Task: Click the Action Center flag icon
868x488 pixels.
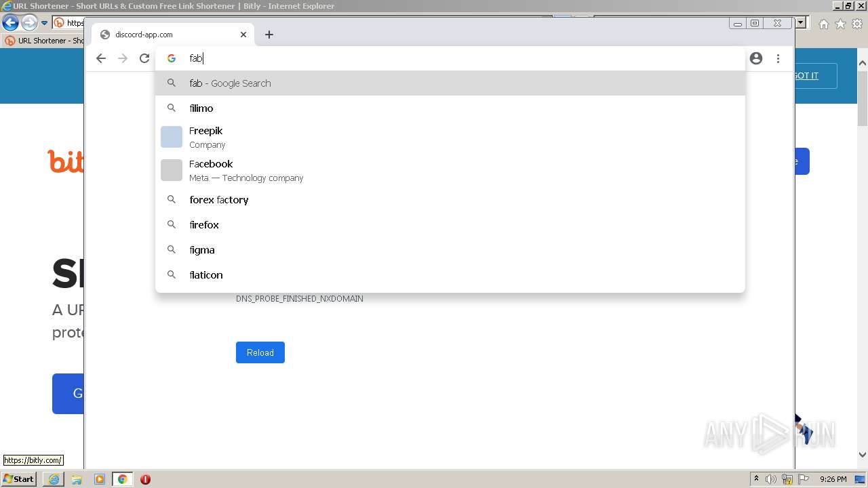Action: [x=804, y=479]
